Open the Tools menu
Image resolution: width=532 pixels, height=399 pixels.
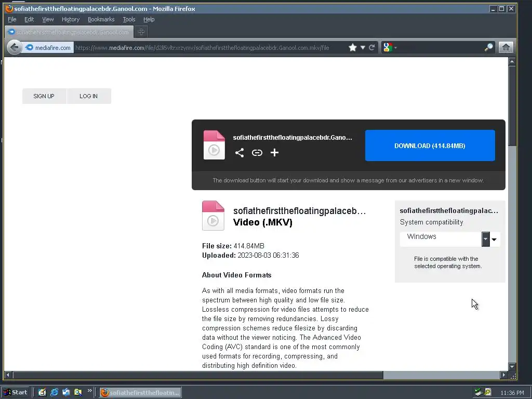(129, 19)
